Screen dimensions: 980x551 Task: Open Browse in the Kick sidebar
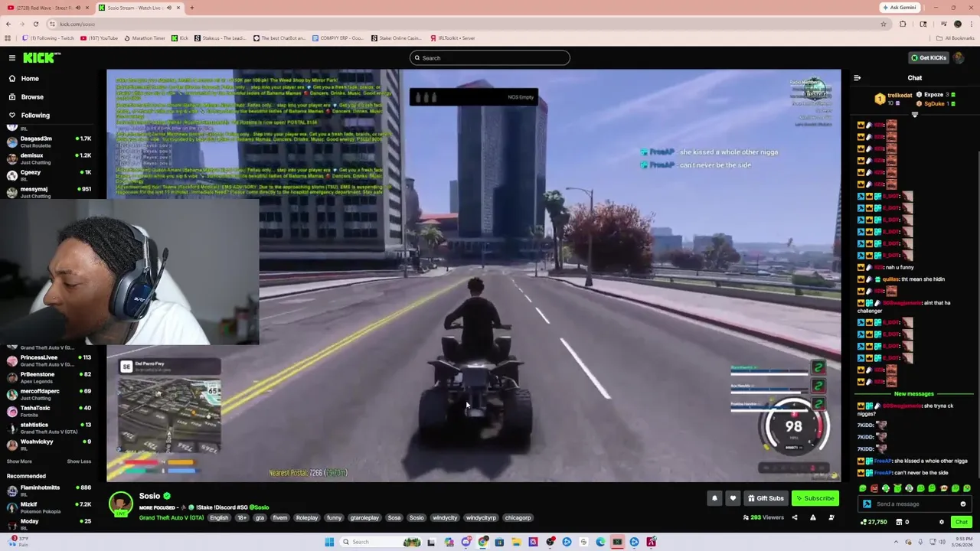click(32, 96)
